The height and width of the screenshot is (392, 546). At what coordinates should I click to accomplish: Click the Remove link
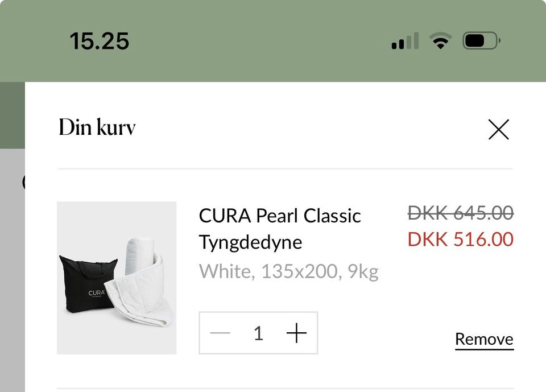484,340
